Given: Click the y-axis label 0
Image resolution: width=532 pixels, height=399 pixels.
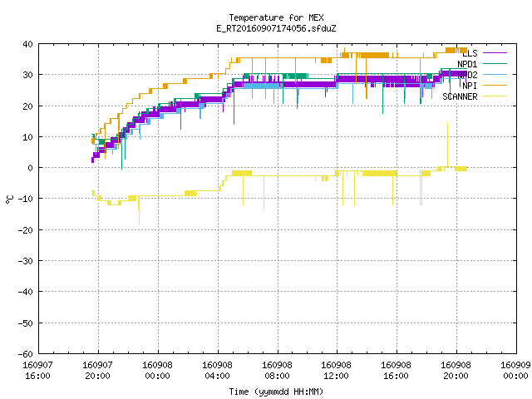Looking at the screenshot, I should pyautogui.click(x=31, y=168).
